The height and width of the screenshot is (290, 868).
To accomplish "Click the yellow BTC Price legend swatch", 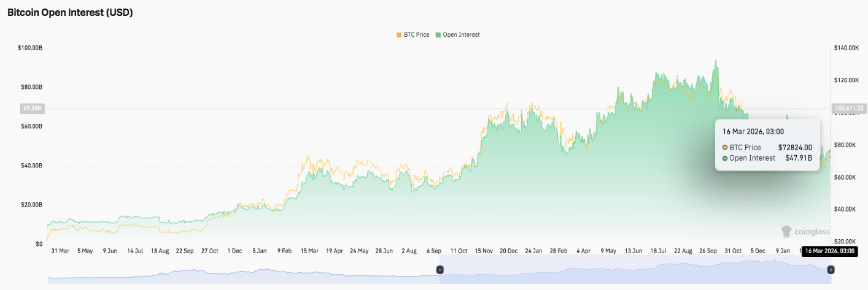I will [x=399, y=35].
